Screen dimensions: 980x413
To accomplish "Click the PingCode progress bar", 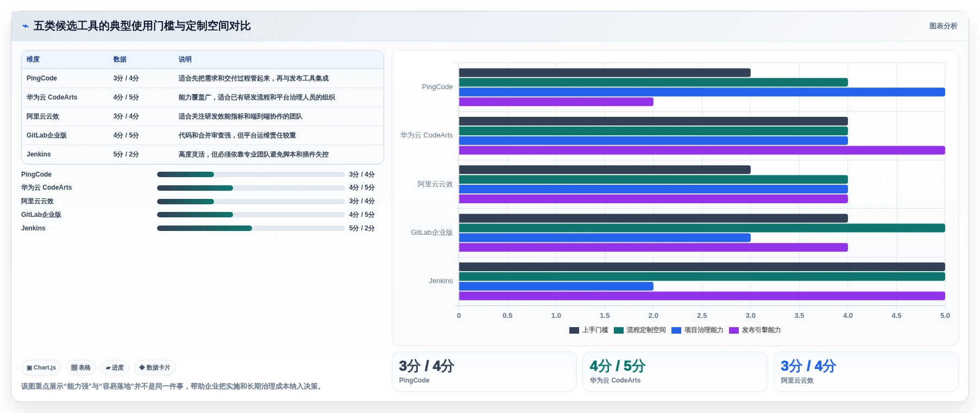I will (x=251, y=174).
